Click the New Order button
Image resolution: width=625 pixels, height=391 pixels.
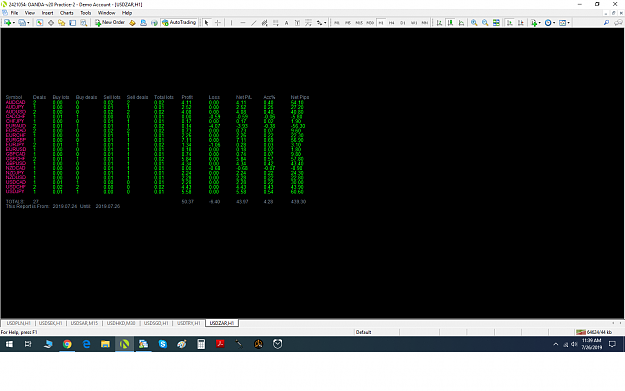110,23
